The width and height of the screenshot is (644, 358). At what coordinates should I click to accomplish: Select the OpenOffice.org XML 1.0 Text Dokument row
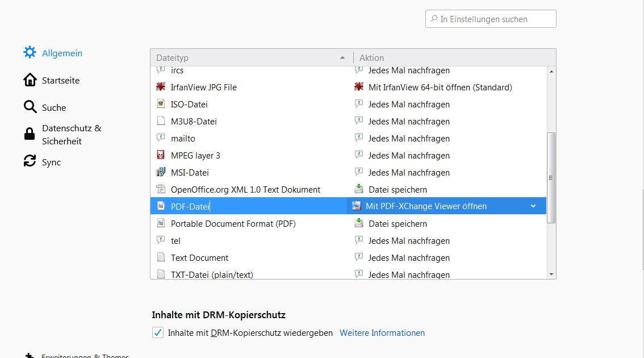(x=245, y=190)
